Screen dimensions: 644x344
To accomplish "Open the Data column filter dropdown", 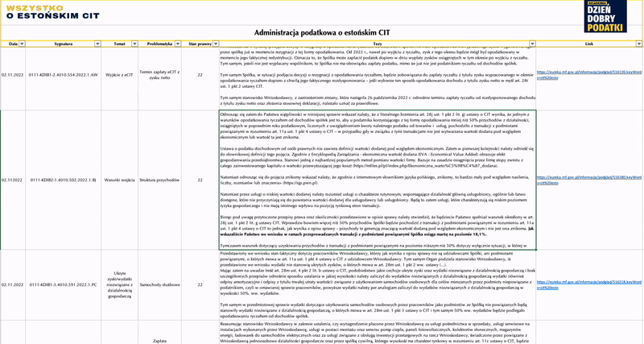I will [23, 44].
